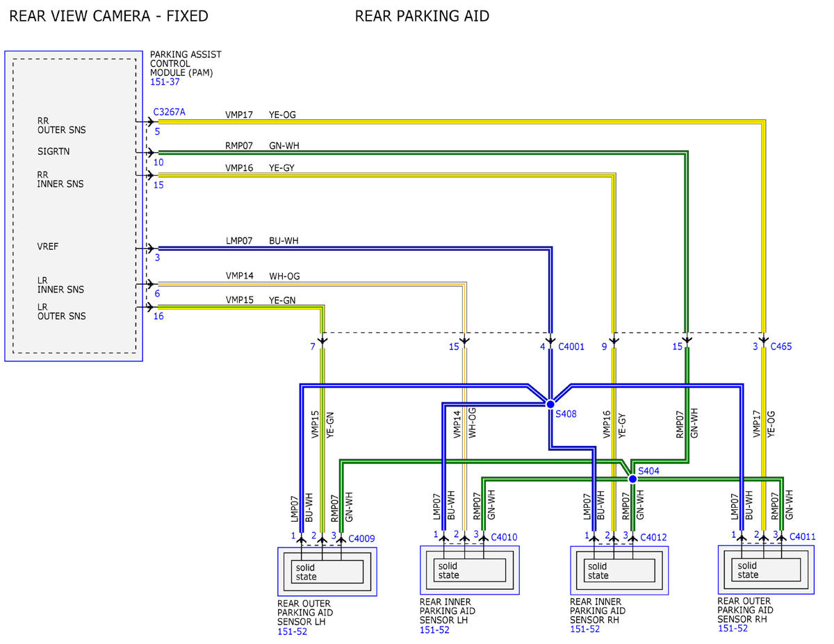Select the "LR INNER SNS" pin label
The image size is (834, 644).
click(x=60, y=285)
